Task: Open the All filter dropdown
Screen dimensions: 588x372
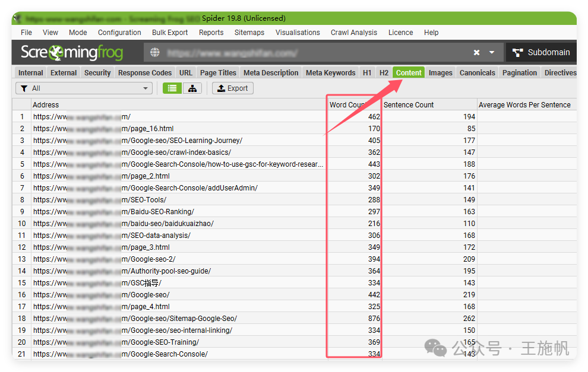Action: [x=84, y=88]
